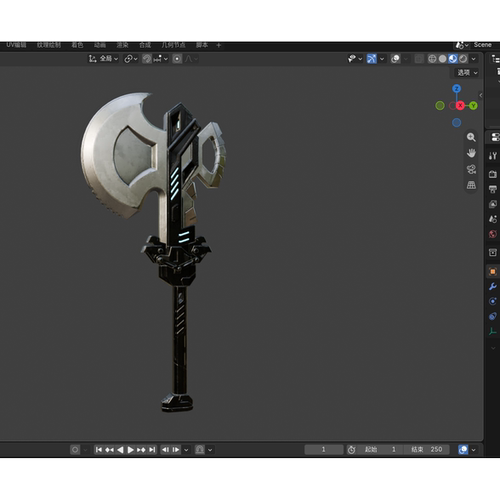500x500 pixels.
Task: Click the 结束 end frame field
Action: 427,450
